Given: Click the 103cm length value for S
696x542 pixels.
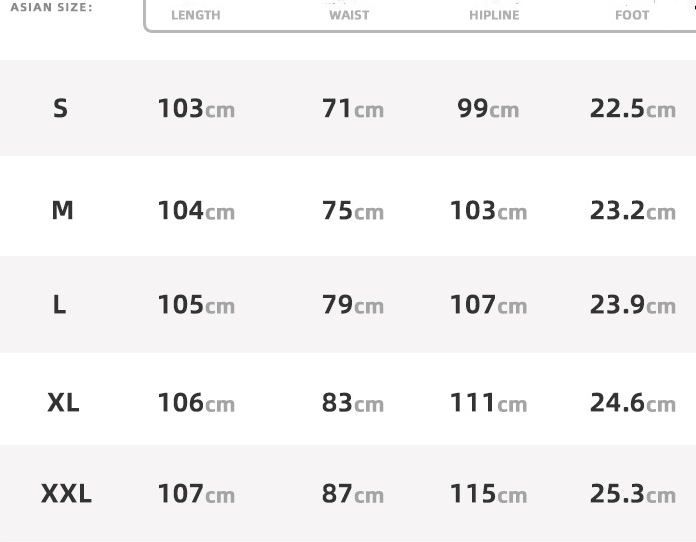Looking at the screenshot, I should (196, 108).
